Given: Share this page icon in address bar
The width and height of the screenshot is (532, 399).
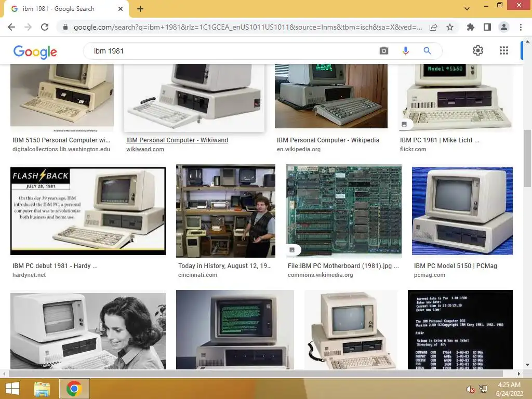Looking at the screenshot, I should (x=433, y=27).
